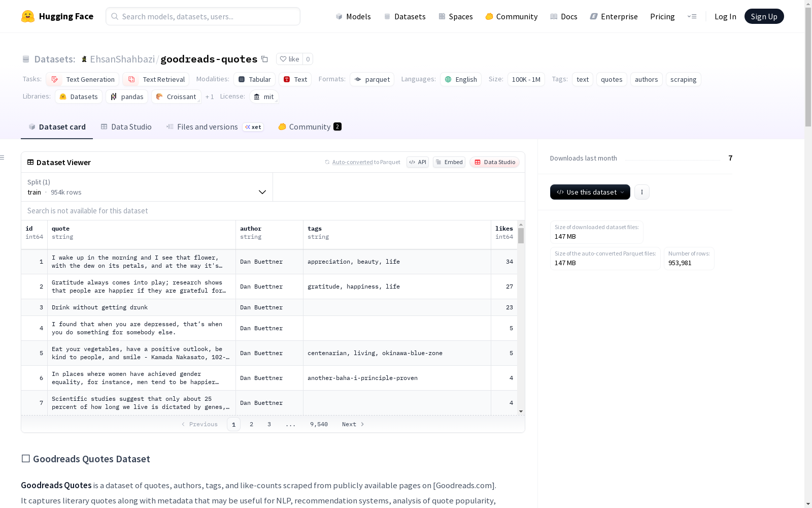812x508 pixels.
Task: Click the 'centenarian, living, okinawa-blue-zone' tags cell
Action: (x=397, y=353)
